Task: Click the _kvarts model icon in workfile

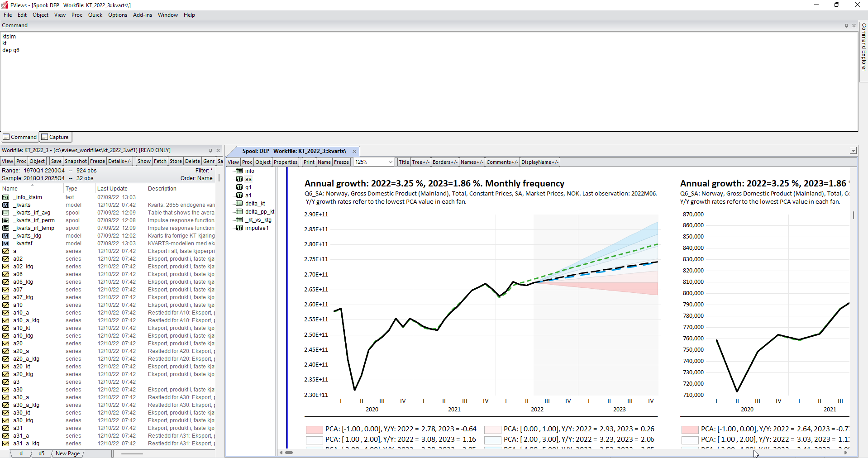Action: coord(6,205)
